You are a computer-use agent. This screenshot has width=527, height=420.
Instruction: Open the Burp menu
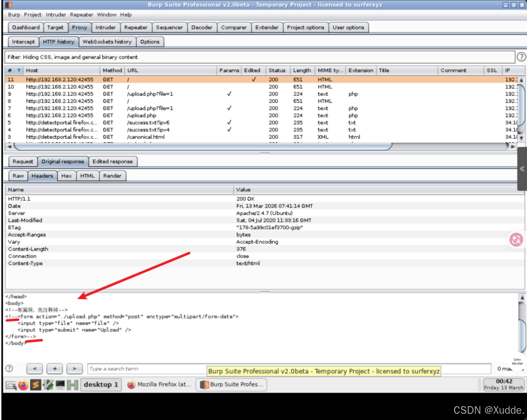[14, 14]
